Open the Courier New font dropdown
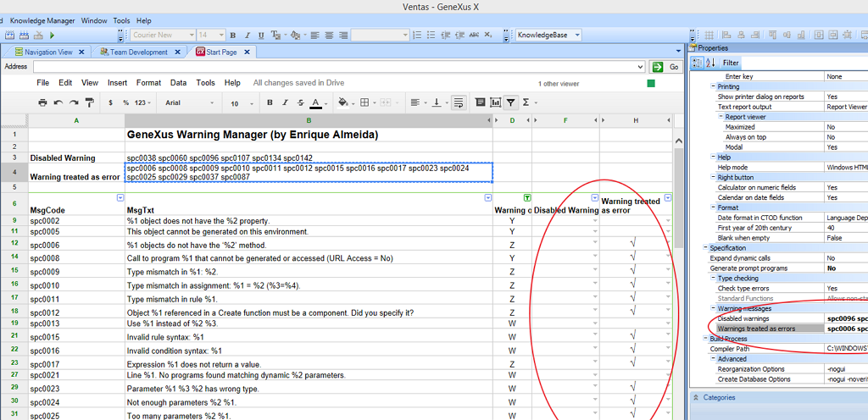868x420 pixels. pos(192,35)
